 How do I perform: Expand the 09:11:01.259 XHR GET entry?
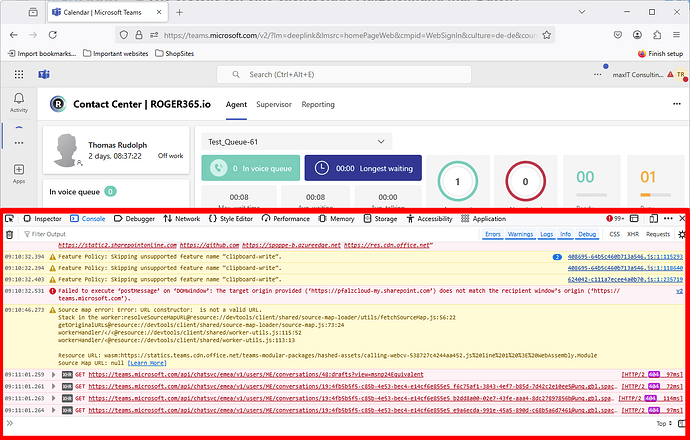coord(54,375)
